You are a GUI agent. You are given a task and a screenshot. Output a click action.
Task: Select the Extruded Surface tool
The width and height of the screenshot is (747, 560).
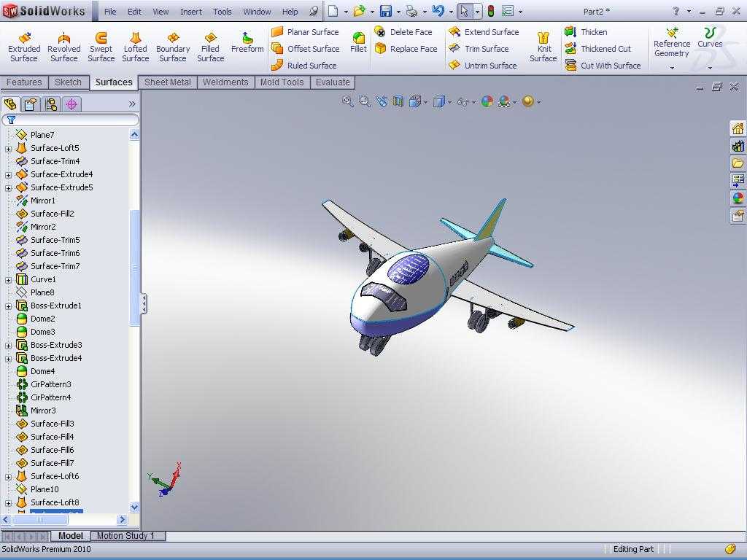tap(24, 47)
